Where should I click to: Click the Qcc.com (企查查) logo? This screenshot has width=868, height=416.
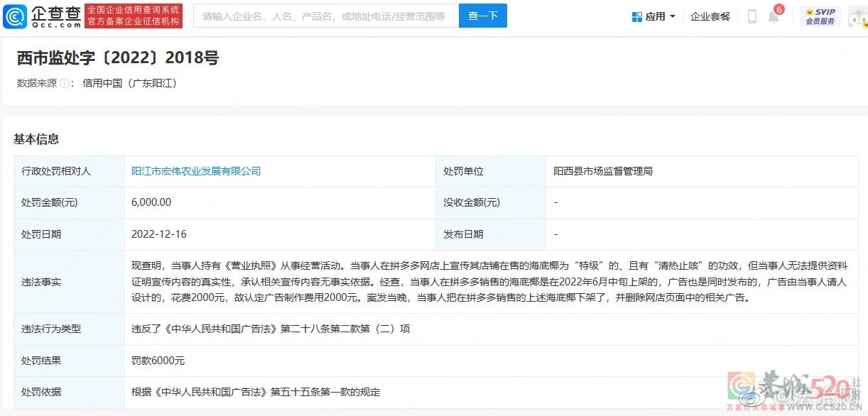click(41, 16)
